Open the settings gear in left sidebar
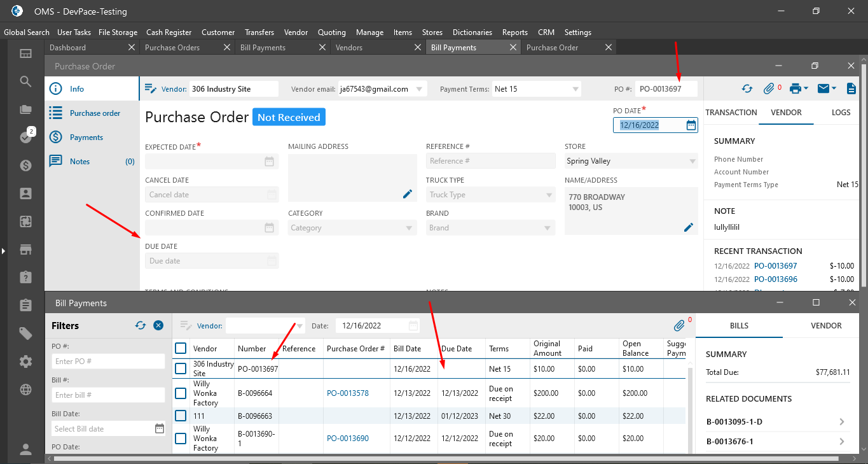Viewport: 868px width, 464px height. pos(25,362)
